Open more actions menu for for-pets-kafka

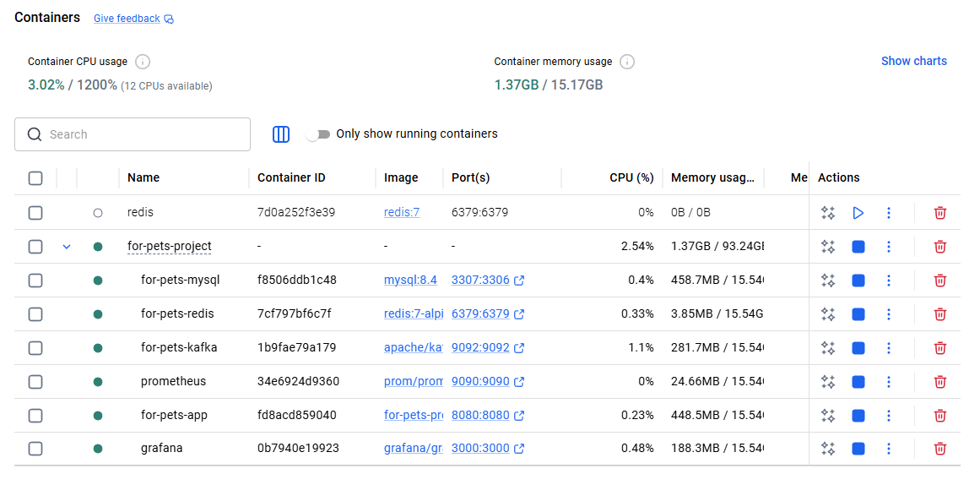coord(889,348)
